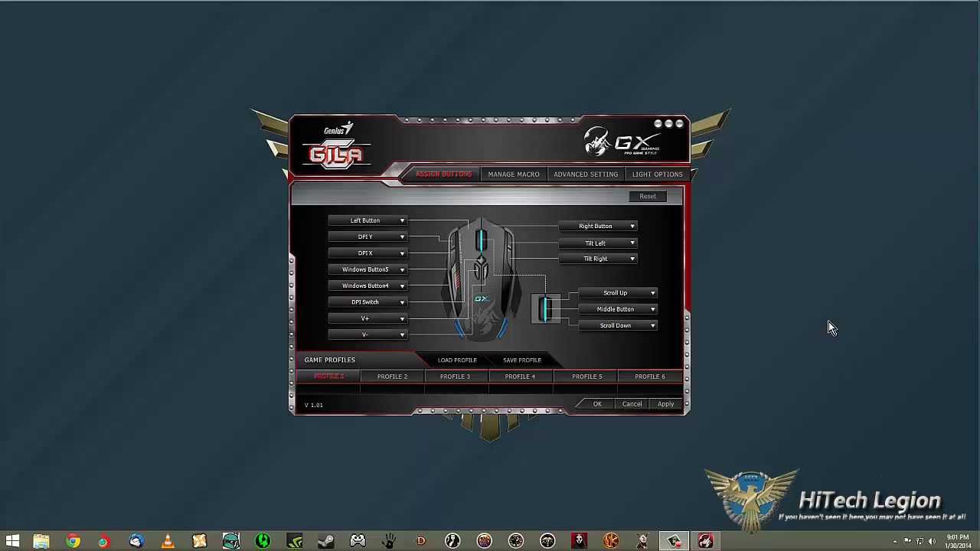Expand the DPI X assignment dropdown

(367, 253)
